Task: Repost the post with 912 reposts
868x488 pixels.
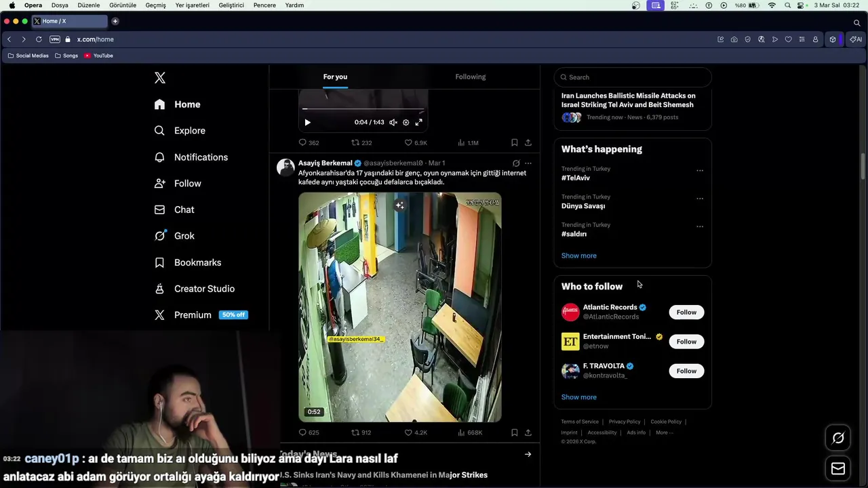Action: point(361,432)
